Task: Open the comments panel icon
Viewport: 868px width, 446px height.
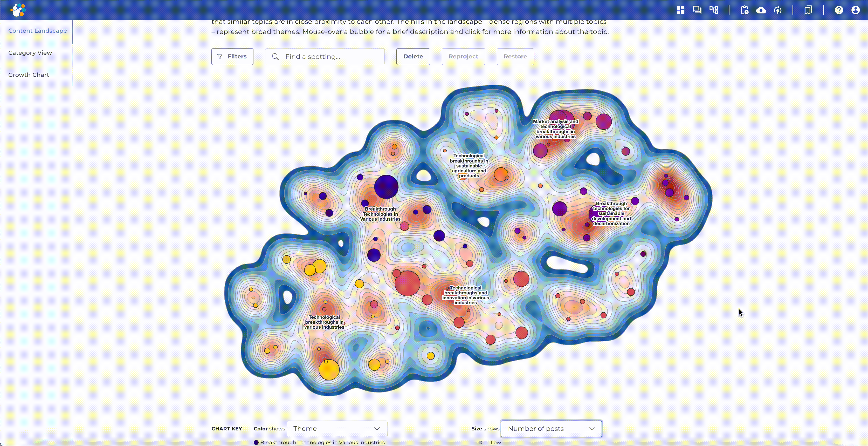Action: (x=697, y=10)
